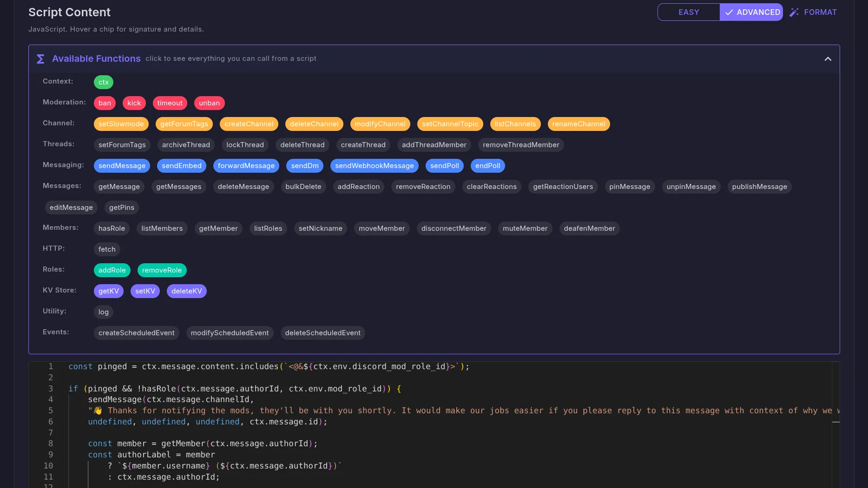
Task: Select the createChannel chip
Action: pyautogui.click(x=249, y=124)
